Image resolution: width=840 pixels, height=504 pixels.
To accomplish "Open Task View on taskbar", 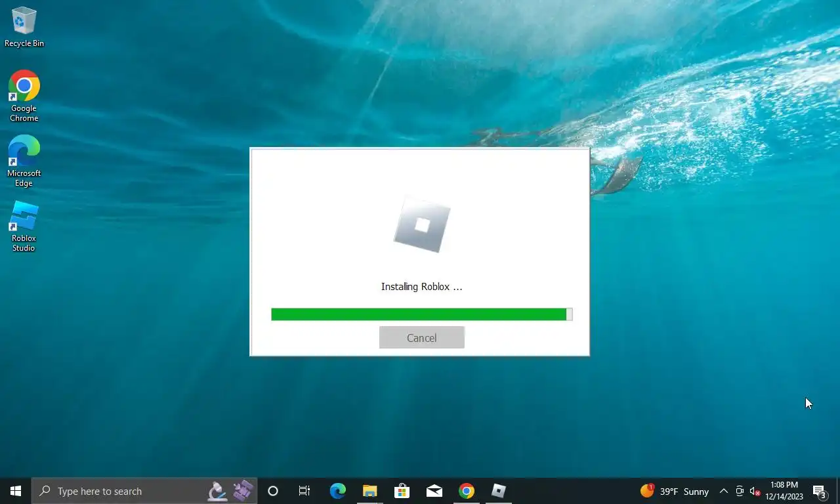I will click(x=304, y=491).
